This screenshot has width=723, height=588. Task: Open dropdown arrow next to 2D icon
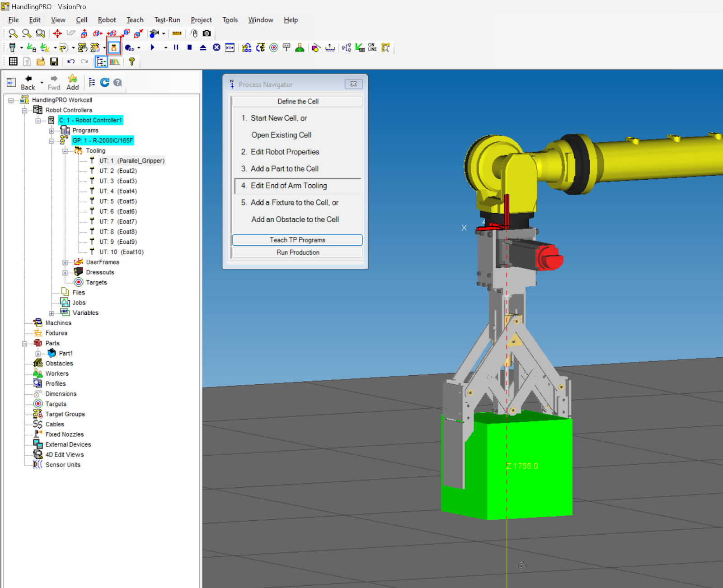(x=139, y=48)
